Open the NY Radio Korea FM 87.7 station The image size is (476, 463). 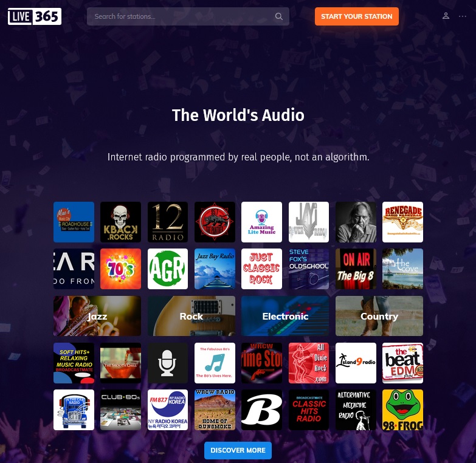(x=168, y=410)
